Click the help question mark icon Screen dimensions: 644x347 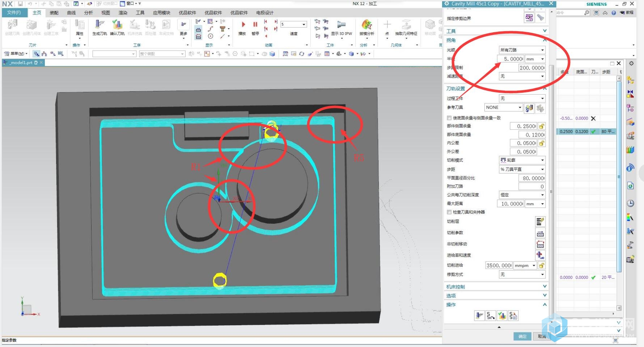[614, 13]
